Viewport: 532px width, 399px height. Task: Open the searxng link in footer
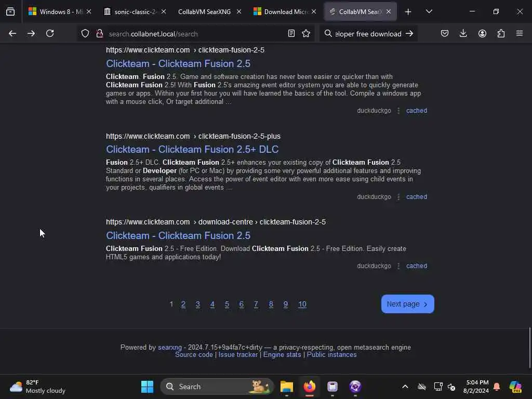click(x=170, y=348)
